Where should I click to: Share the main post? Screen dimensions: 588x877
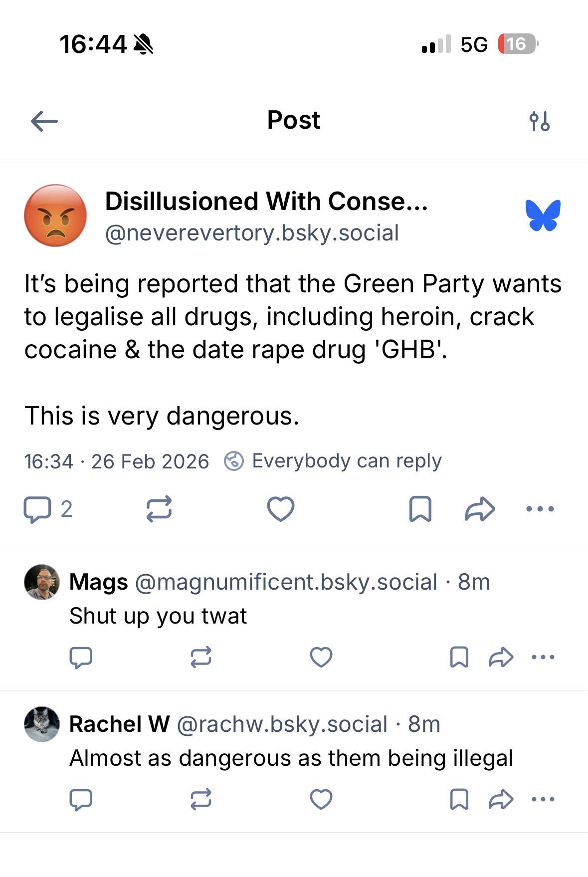point(480,509)
